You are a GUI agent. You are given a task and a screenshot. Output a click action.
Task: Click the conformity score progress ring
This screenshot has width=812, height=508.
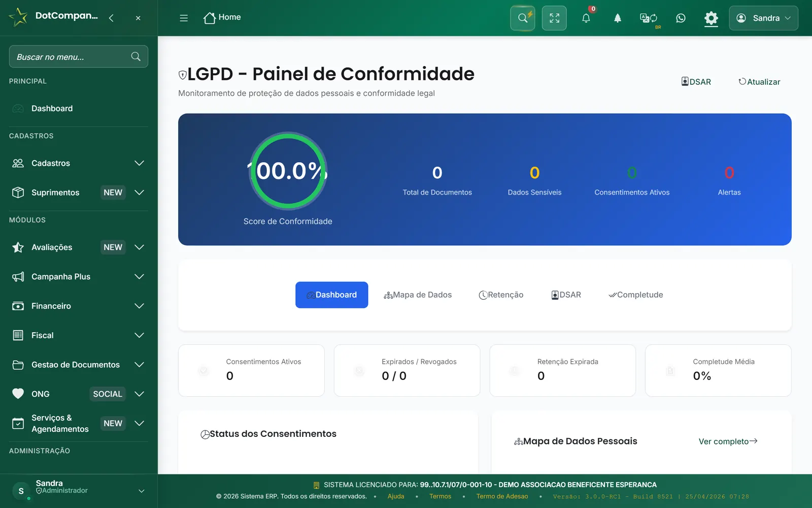288,171
